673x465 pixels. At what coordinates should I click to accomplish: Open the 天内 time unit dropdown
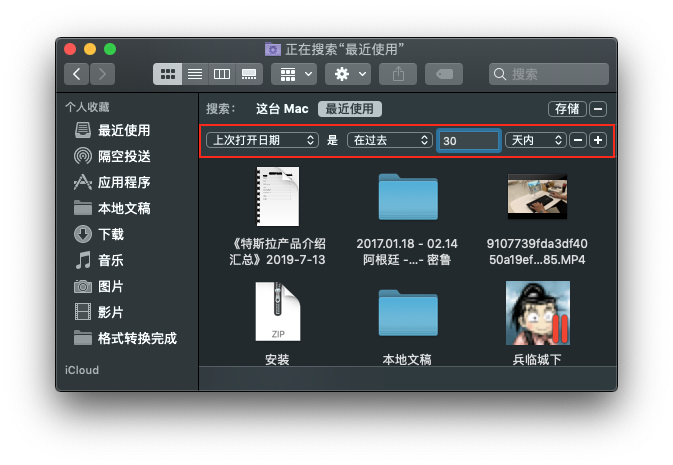point(536,140)
